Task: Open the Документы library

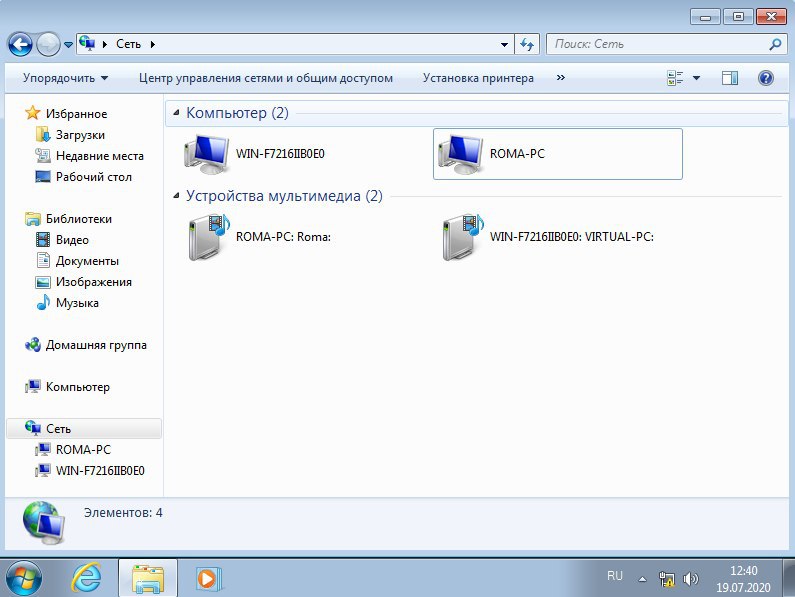Action: (87, 261)
